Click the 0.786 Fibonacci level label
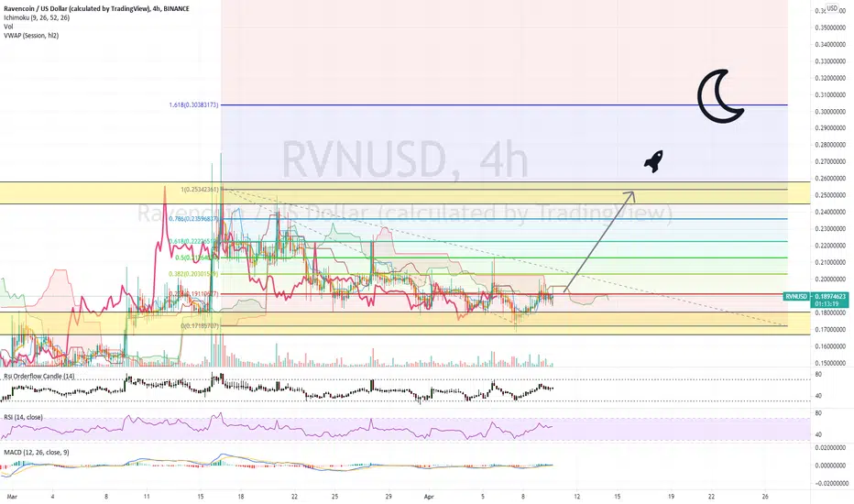 193,219
